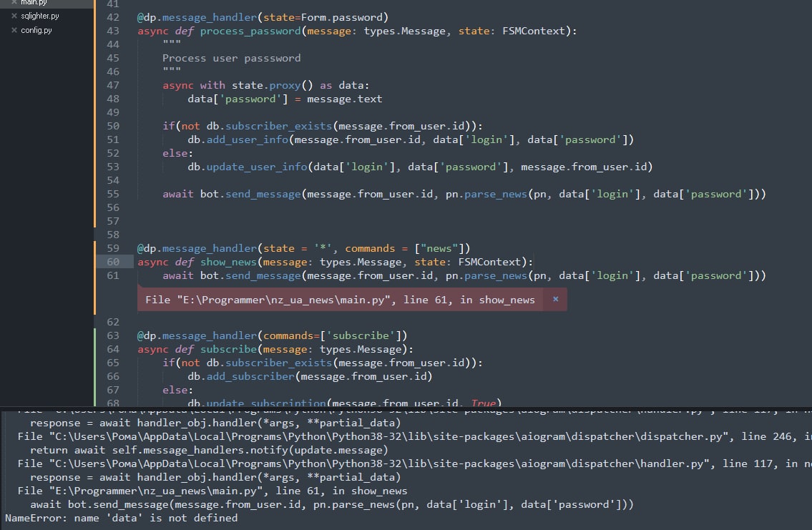The height and width of the screenshot is (530, 812).
Task: Click the 'else:' keyword on line 52
Action: coord(177,153)
